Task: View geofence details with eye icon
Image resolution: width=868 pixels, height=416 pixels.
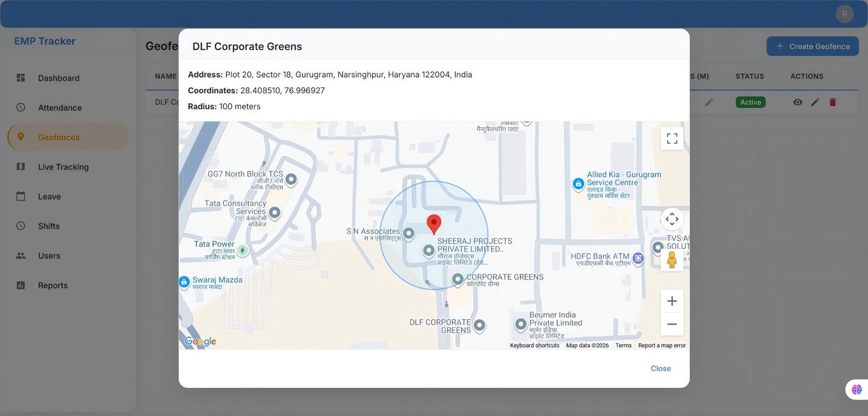Action: (x=797, y=102)
